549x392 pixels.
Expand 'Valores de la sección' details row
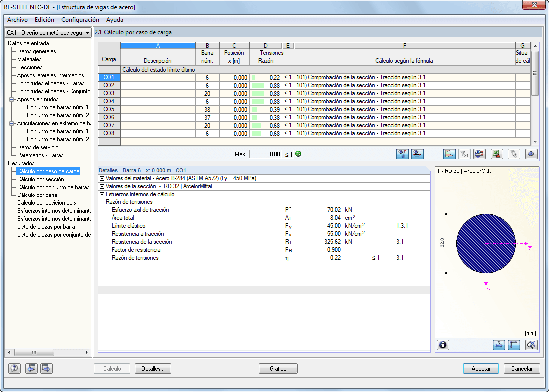pos(102,186)
